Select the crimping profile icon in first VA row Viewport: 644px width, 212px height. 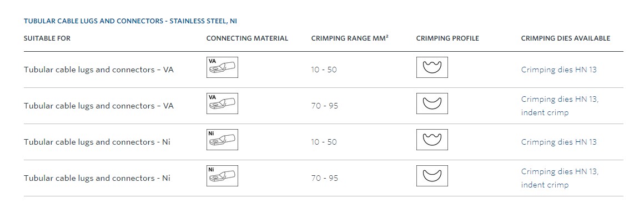(432, 67)
